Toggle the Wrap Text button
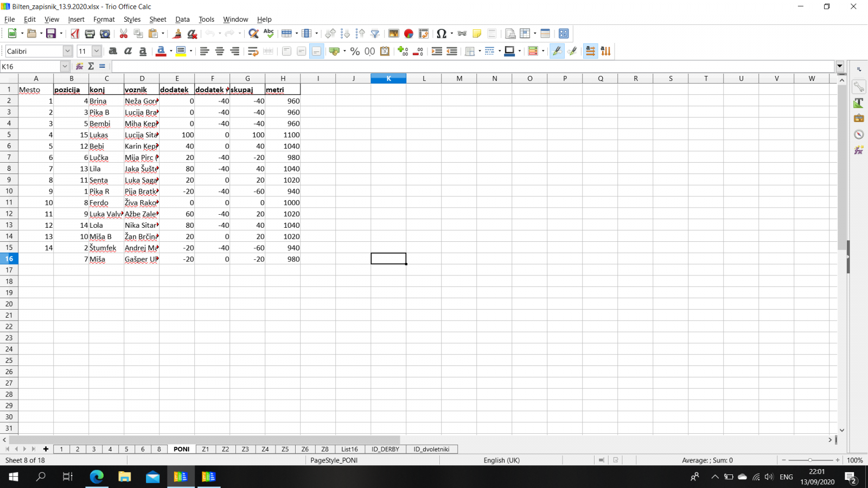868x488 pixels. click(253, 51)
